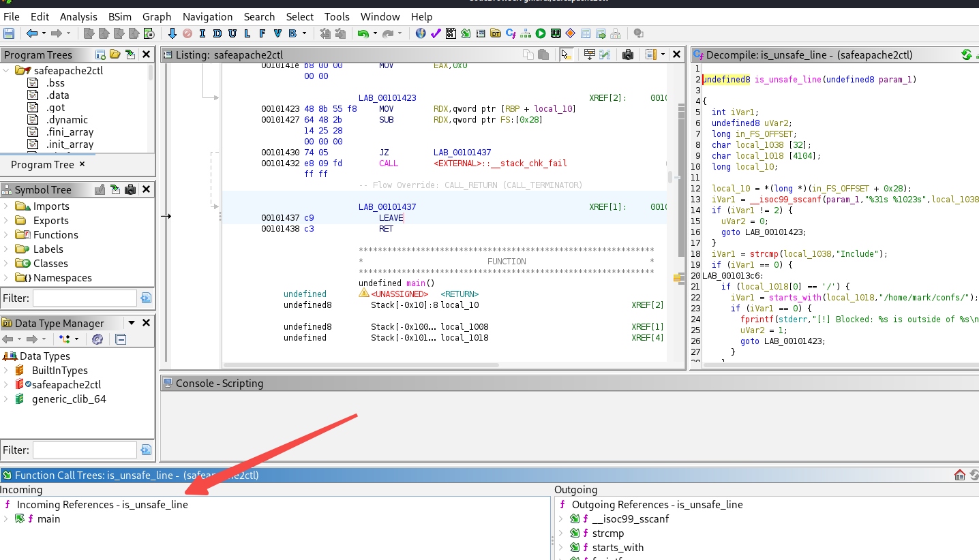Click starts_with call in Decompile code

tap(794, 298)
